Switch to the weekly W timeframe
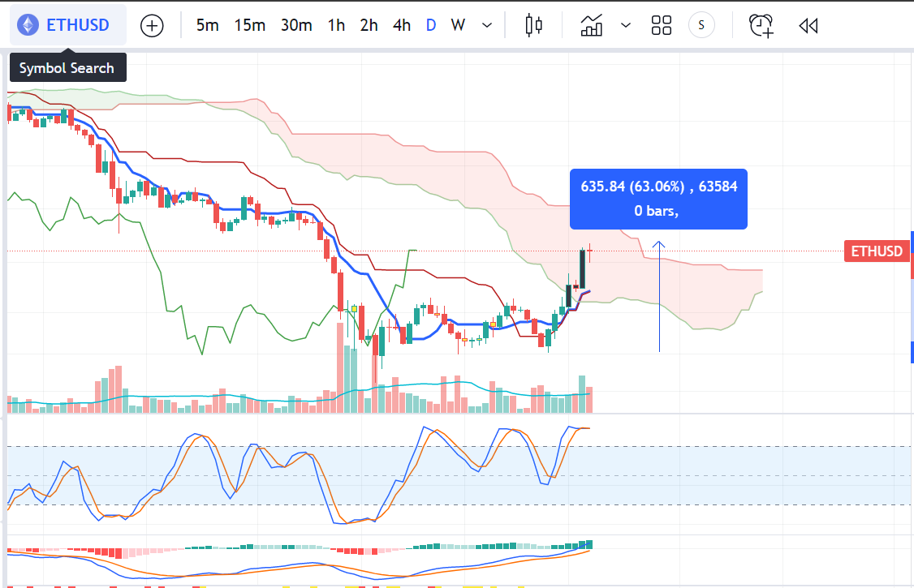Image resolution: width=914 pixels, height=588 pixels. point(458,25)
